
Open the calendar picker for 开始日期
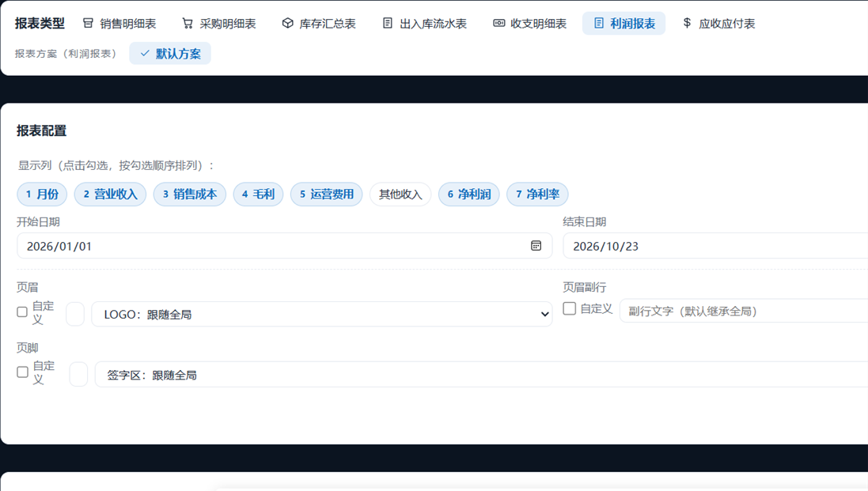(536, 245)
